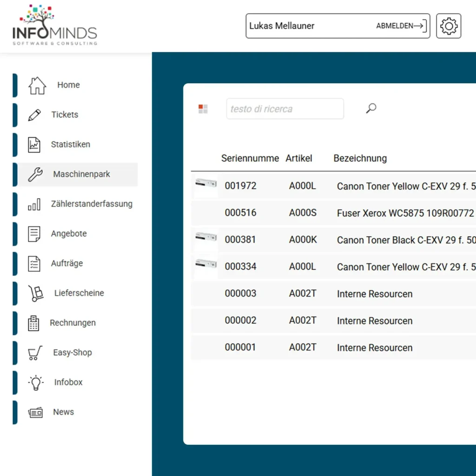The width and height of the screenshot is (476, 476).
Task: Select the Zählerstanderfassung menu item
Action: 91,204
